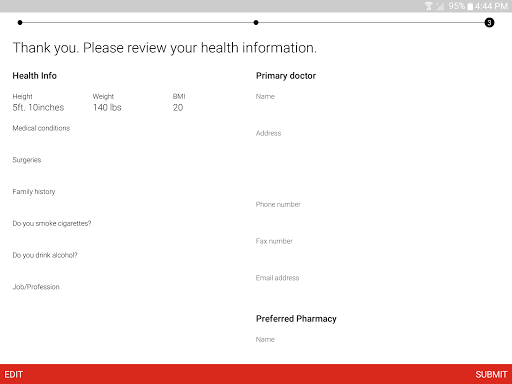Click the Primary doctor Name label
The image size is (512, 384).
point(265,96)
